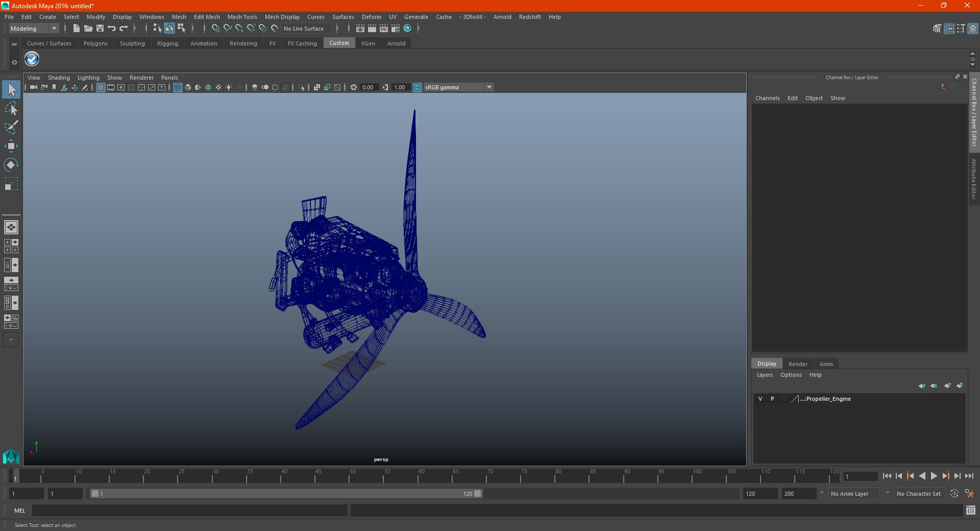This screenshot has width=980, height=531.
Task: Undo the last action
Action: (112, 29)
